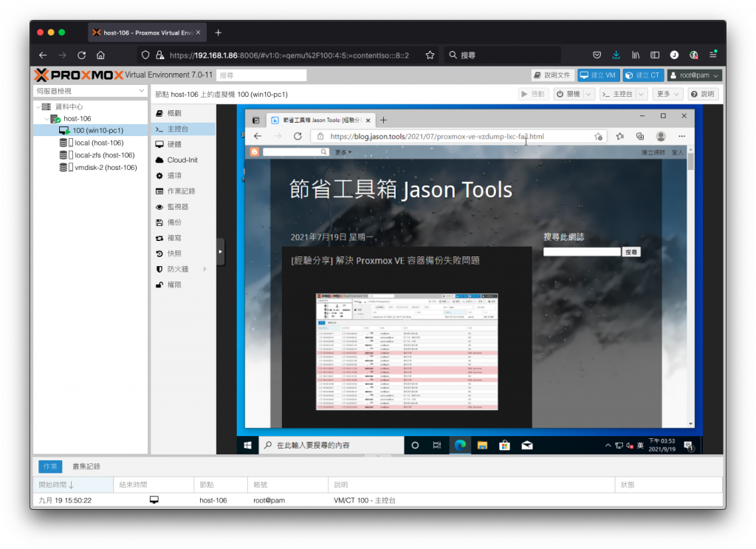The height and width of the screenshot is (549, 756).
Task: Add page to Edge favorites star
Action: pyautogui.click(x=598, y=137)
